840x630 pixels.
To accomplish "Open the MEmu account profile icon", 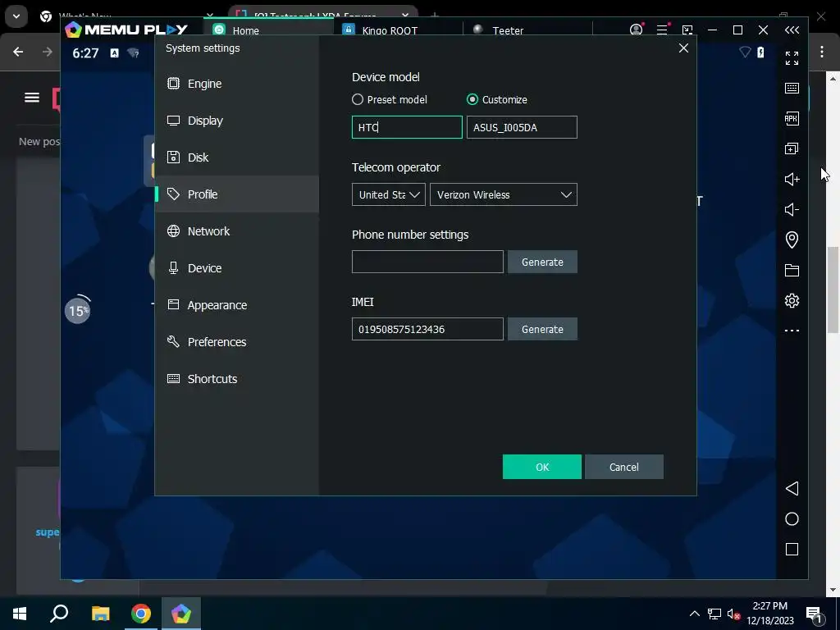I will point(636,30).
